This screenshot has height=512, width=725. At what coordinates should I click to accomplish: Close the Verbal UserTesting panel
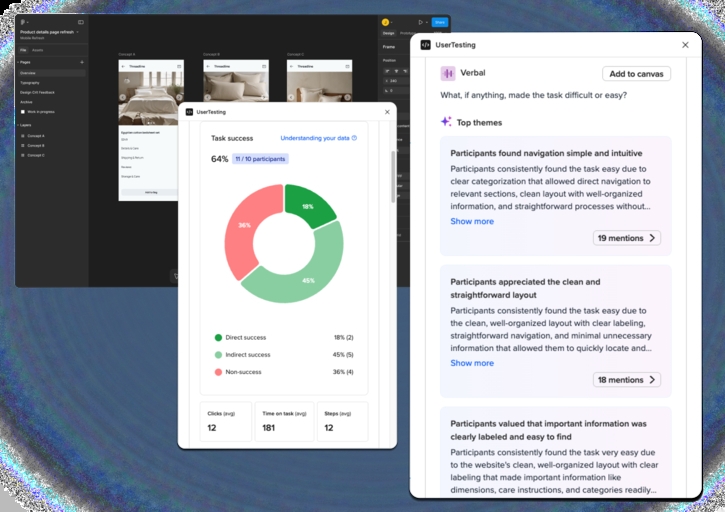coord(685,45)
